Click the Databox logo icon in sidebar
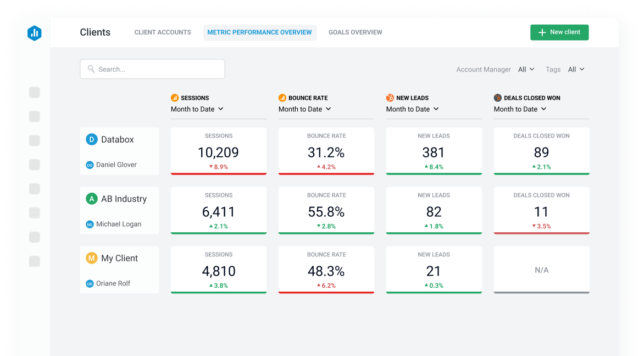The image size is (644, 356). 35,33
